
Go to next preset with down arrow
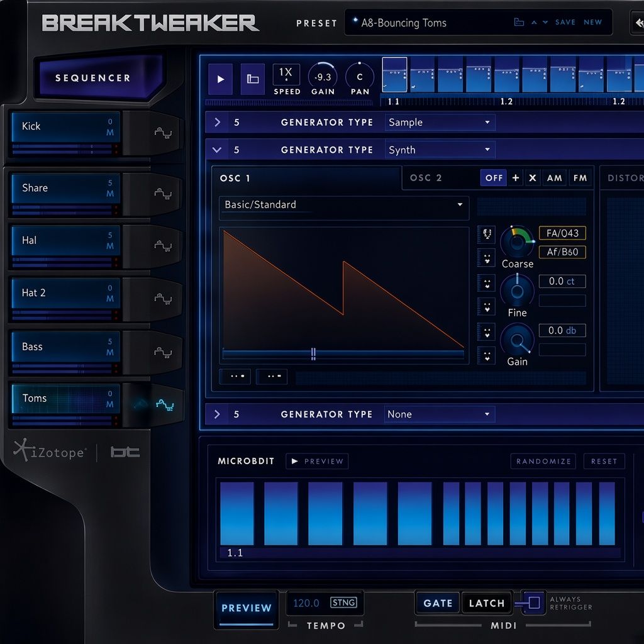(x=545, y=23)
